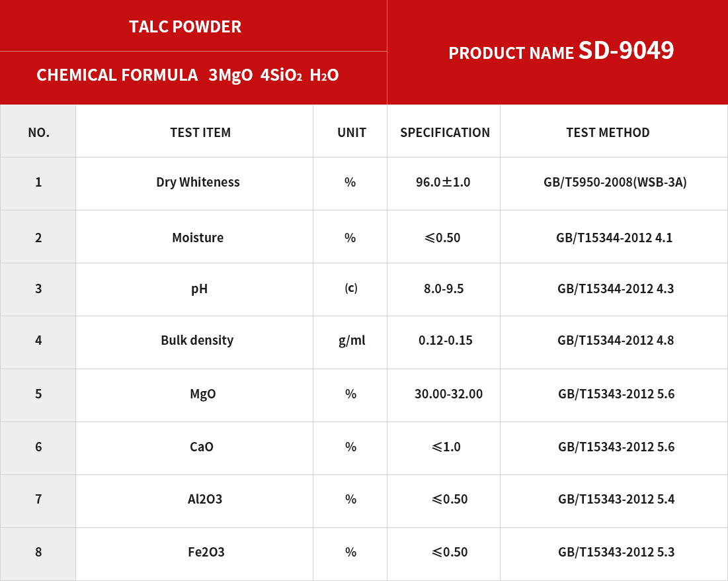Click the NO. column header
This screenshot has height=581, width=728.
[x=38, y=132]
